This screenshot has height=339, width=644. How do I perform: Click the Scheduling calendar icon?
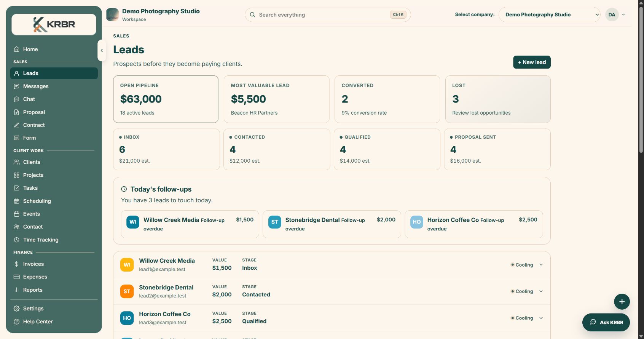[x=16, y=201]
